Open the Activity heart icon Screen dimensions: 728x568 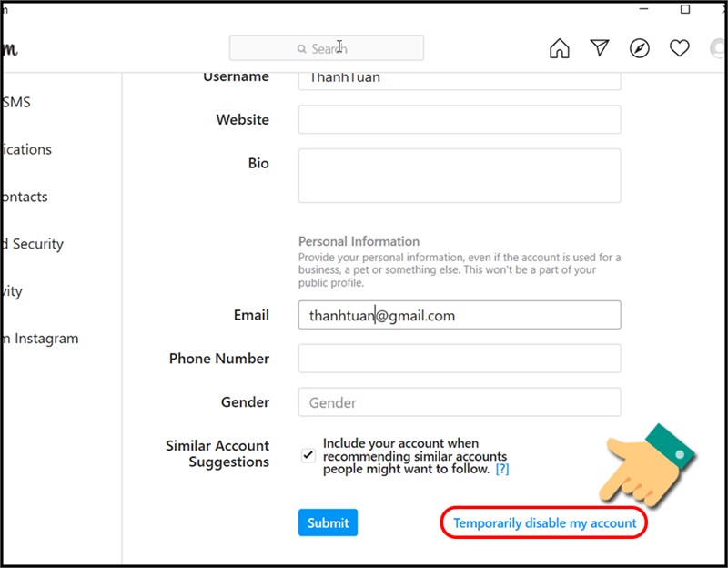pyautogui.click(x=679, y=48)
